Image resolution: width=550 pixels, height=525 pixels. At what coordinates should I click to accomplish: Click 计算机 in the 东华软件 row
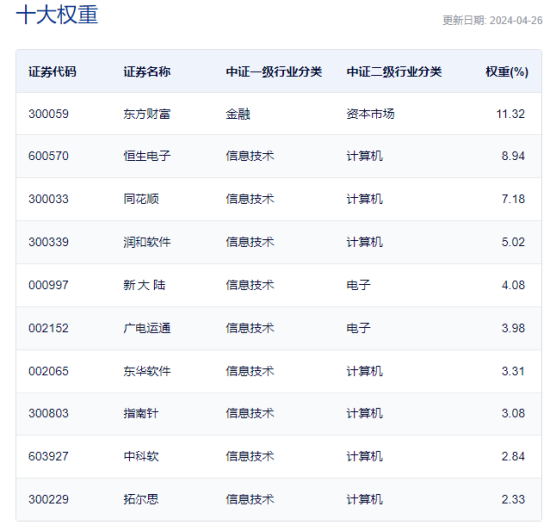[x=364, y=371]
